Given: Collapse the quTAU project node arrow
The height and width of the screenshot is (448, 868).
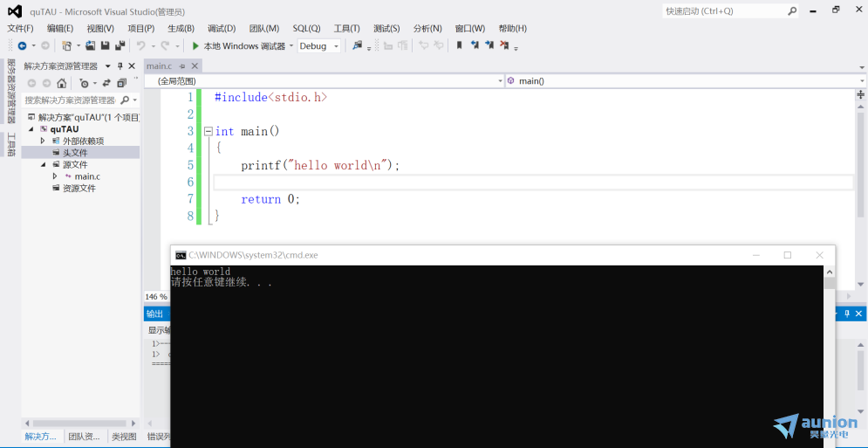Looking at the screenshot, I should [x=31, y=129].
